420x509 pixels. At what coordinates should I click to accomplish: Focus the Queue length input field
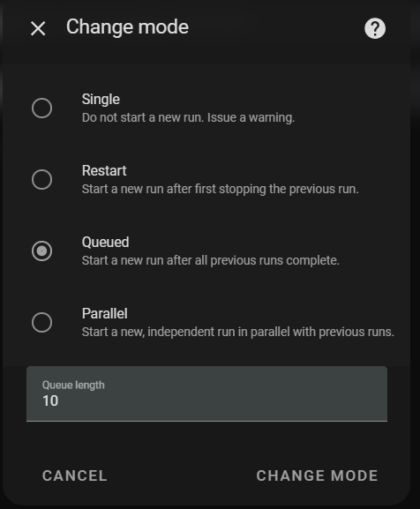coord(206,393)
